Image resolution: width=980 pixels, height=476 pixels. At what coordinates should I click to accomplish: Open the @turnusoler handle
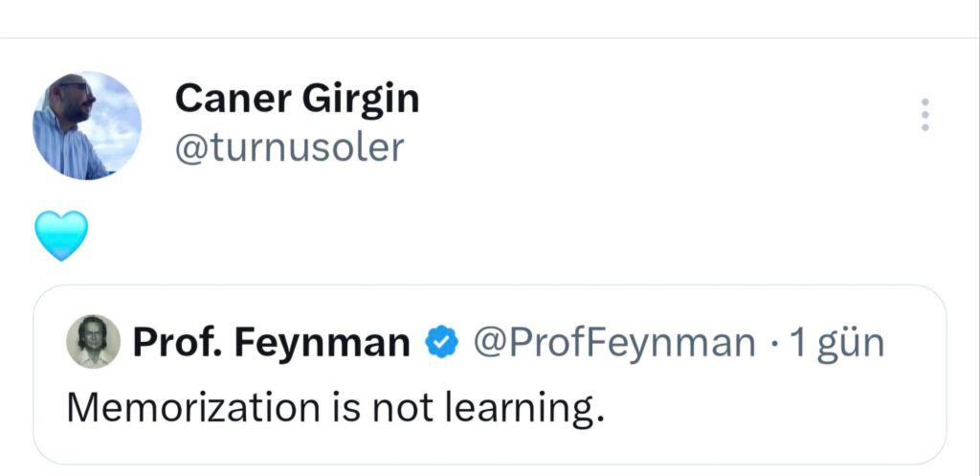pyautogui.click(x=290, y=147)
